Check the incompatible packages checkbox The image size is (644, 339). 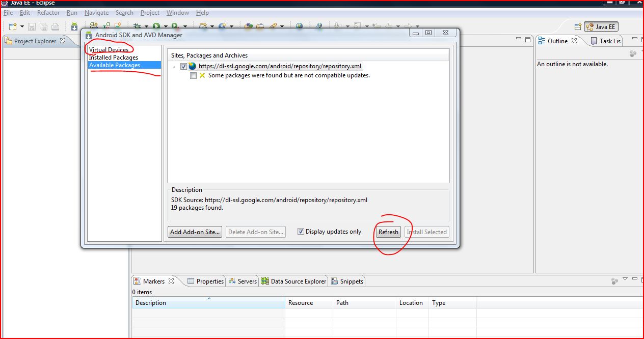coord(193,75)
